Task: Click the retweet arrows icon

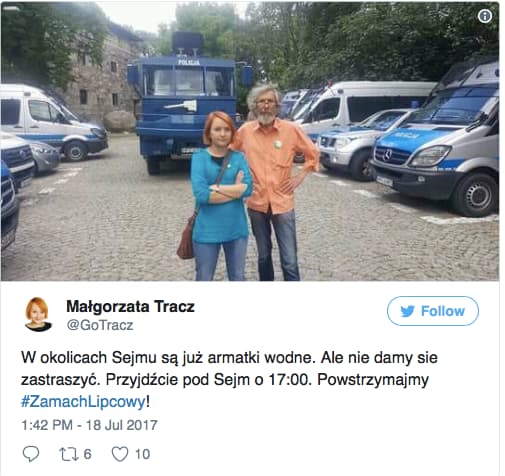Action: pyautogui.click(x=69, y=454)
